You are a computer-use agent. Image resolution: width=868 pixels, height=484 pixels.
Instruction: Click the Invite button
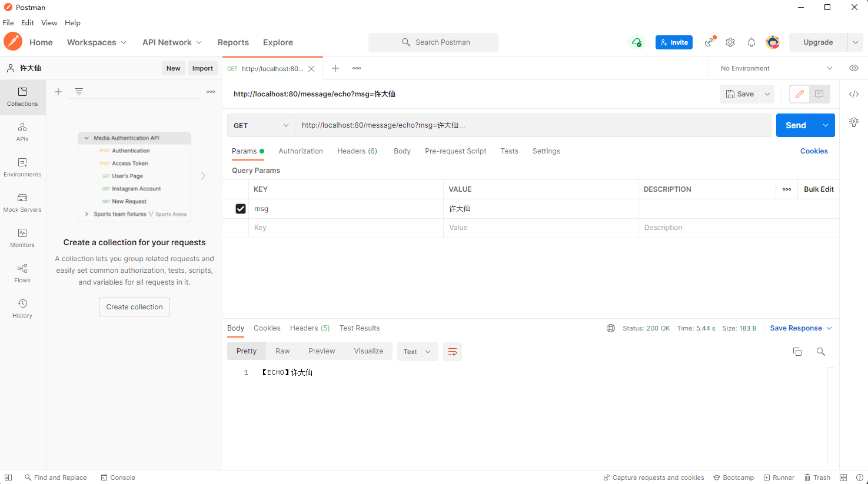coord(674,42)
